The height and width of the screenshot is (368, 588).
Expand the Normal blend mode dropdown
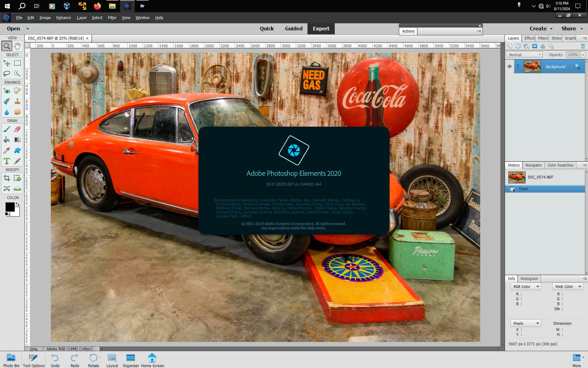coord(524,55)
